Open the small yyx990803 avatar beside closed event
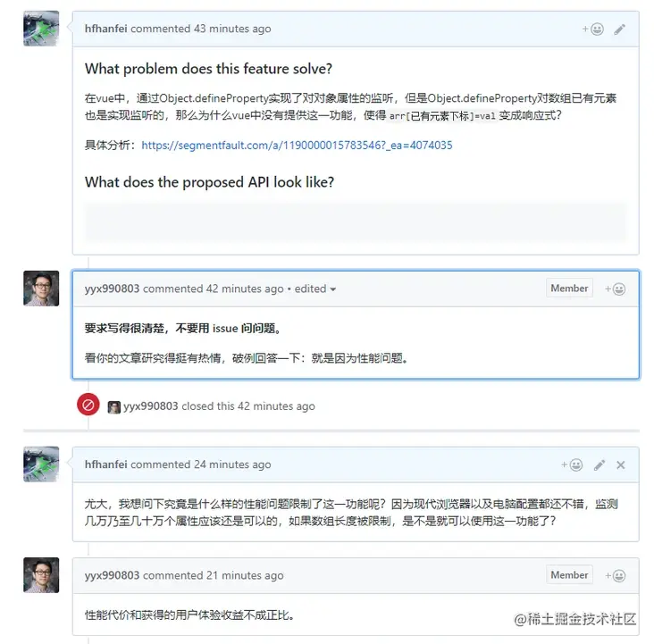 [x=113, y=406]
